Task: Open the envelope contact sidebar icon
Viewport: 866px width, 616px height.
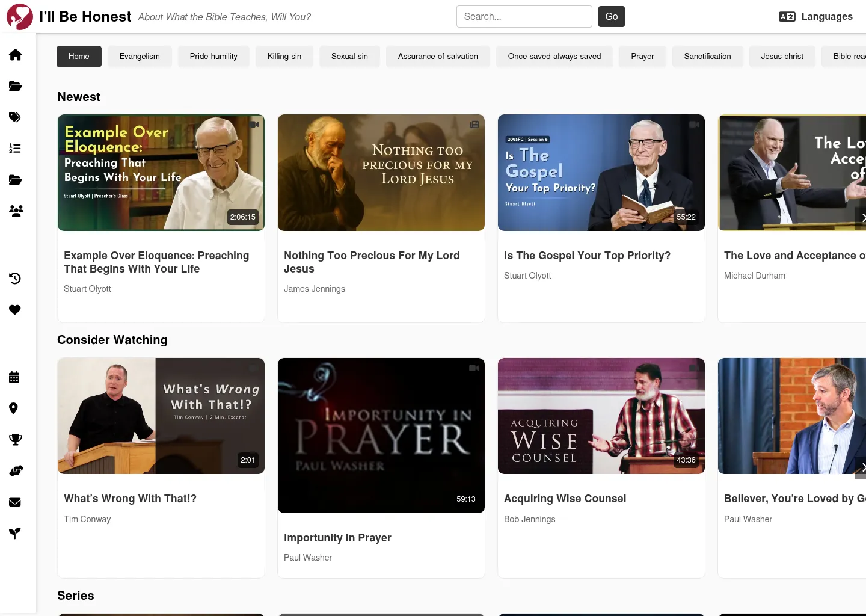Action: [16, 502]
